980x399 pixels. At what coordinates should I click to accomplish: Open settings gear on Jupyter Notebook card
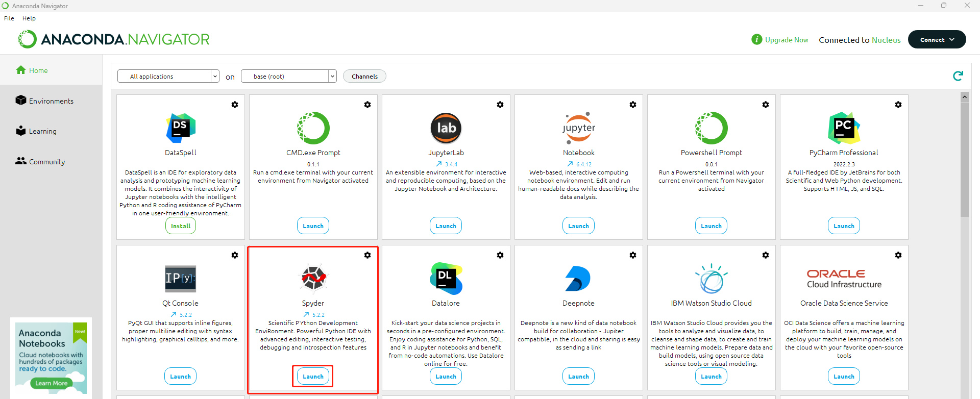click(633, 105)
